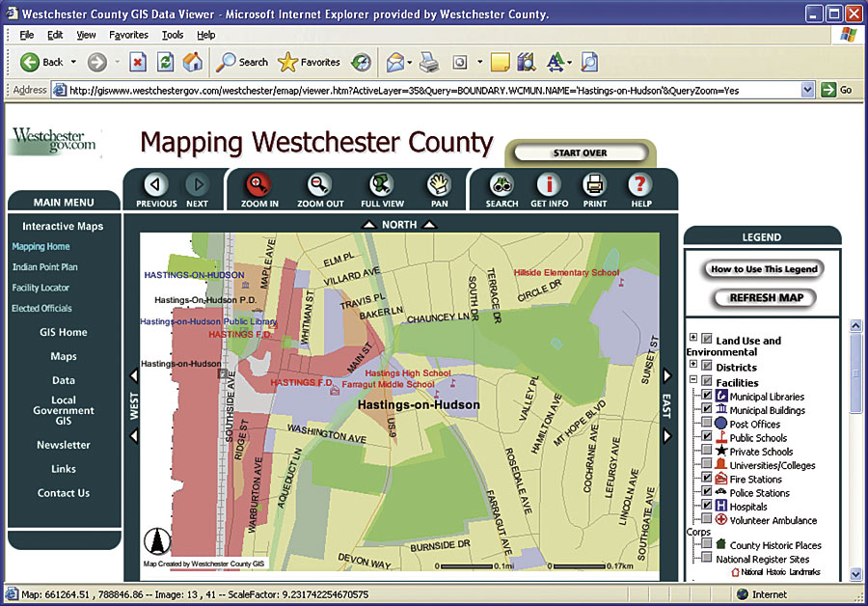Toggle Municipal Buildings checkbox
This screenshot has height=606, width=868.
(x=707, y=409)
